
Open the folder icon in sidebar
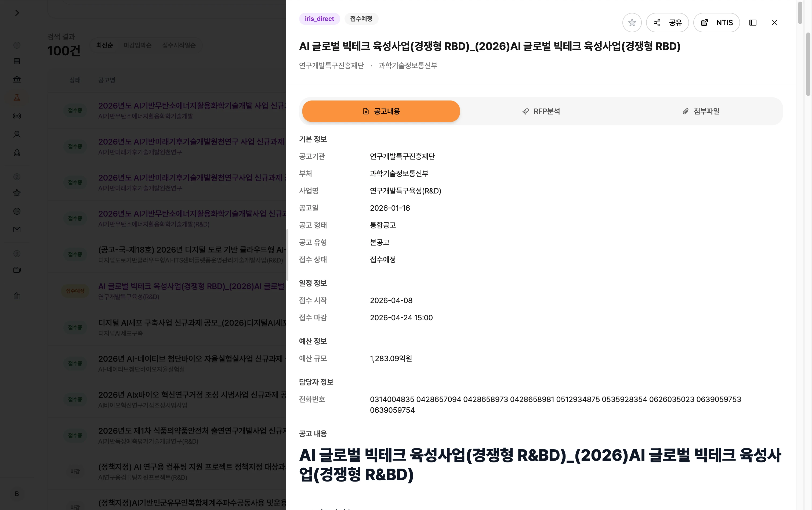point(17,270)
